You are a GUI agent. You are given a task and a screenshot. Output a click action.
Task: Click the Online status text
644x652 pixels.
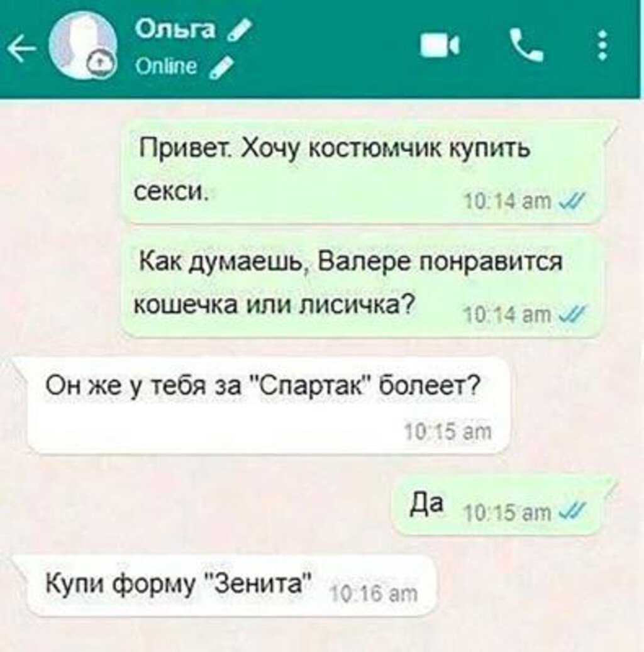point(165,66)
